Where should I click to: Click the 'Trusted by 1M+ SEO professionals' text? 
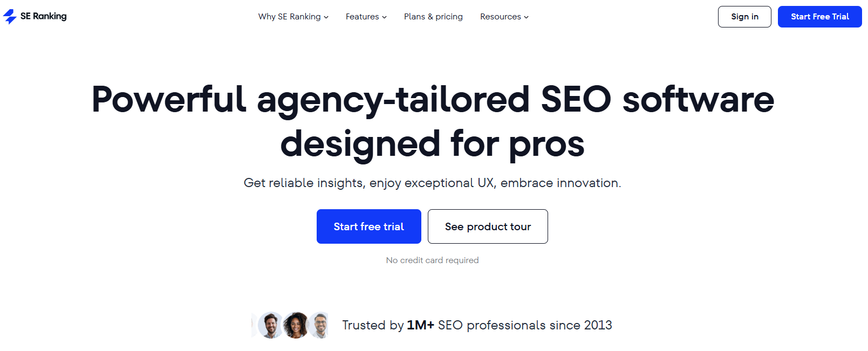click(477, 325)
